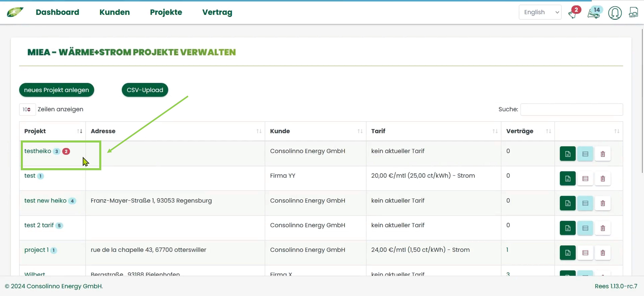The width and height of the screenshot is (644, 296).
Task: Open the project 1 link
Action: click(36, 250)
